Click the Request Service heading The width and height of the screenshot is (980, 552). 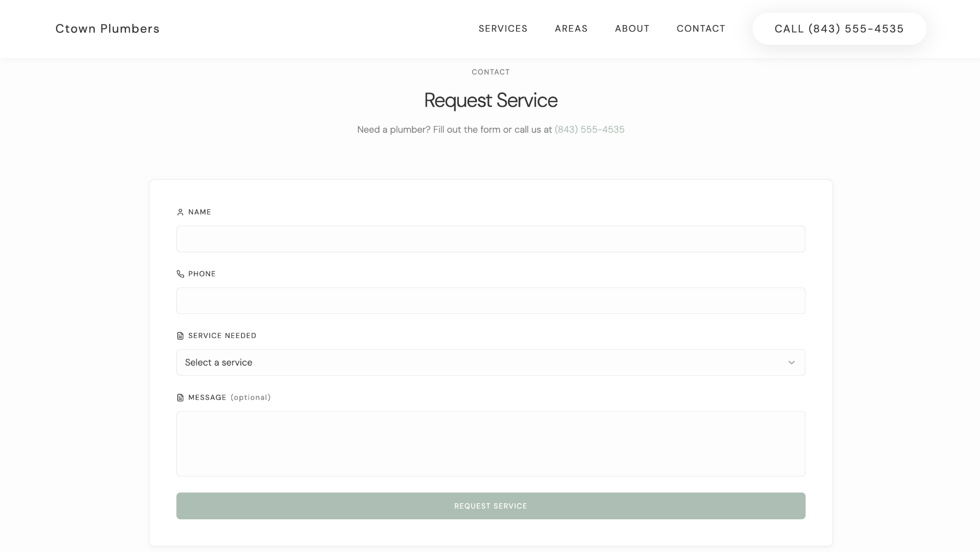491,101
